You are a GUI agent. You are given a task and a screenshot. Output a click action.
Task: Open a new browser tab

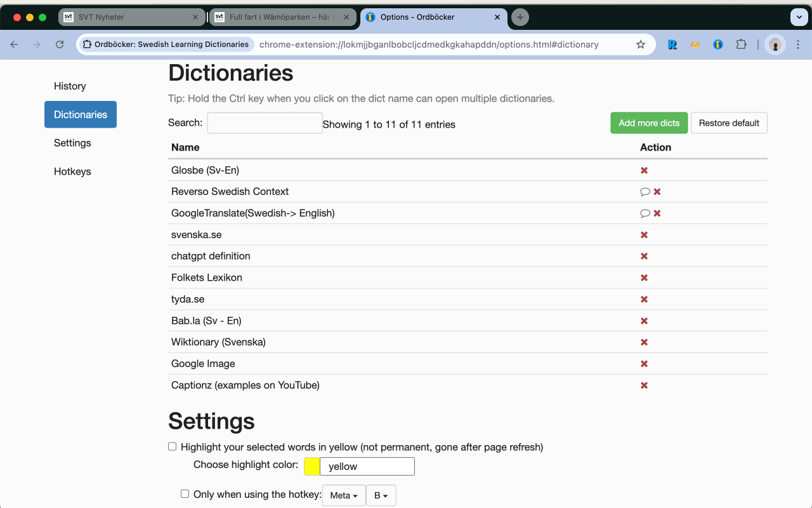pos(520,17)
